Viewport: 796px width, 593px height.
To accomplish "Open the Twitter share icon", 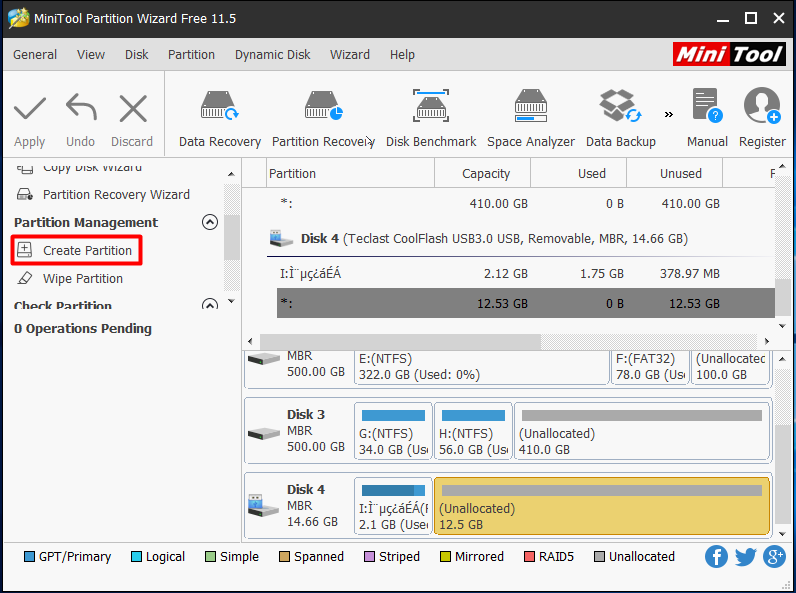I will [745, 556].
